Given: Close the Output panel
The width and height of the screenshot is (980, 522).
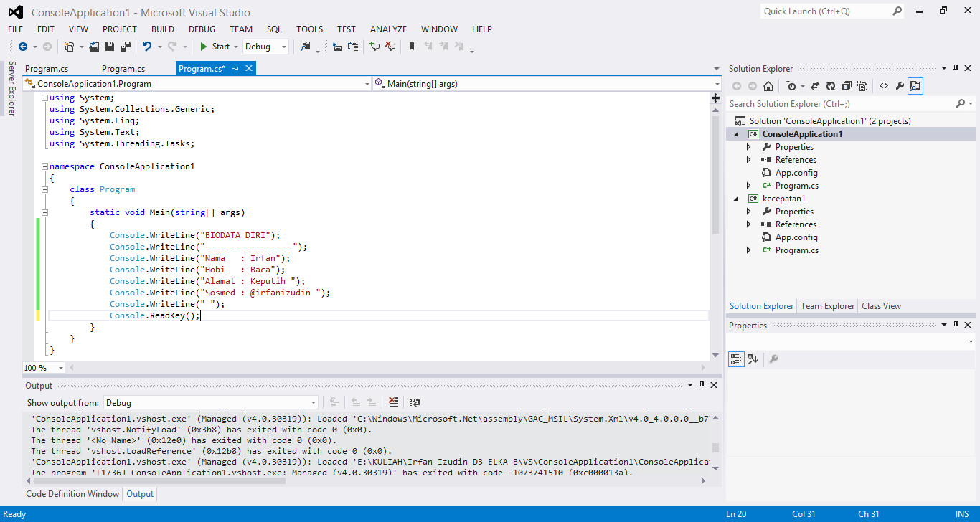Looking at the screenshot, I should [x=713, y=386].
